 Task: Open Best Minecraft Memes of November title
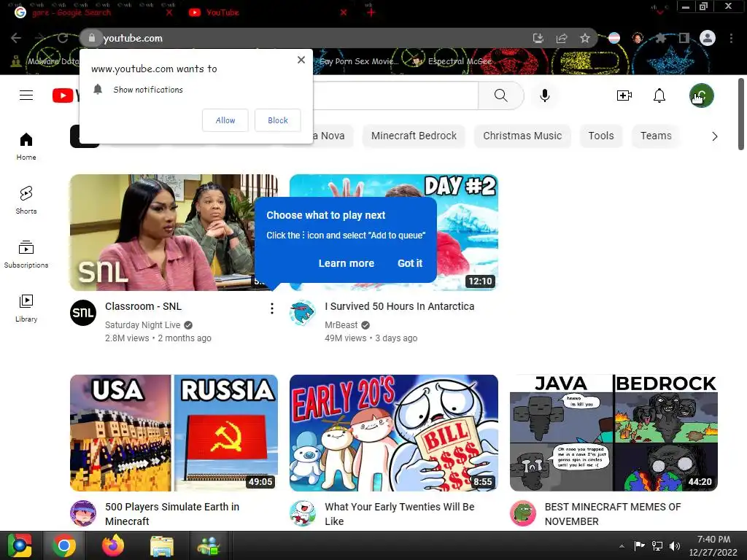coord(613,514)
